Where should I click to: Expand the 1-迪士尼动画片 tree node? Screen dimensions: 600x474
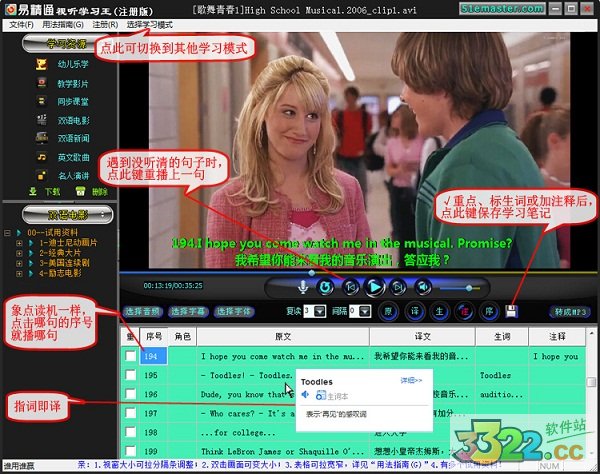click(x=19, y=243)
